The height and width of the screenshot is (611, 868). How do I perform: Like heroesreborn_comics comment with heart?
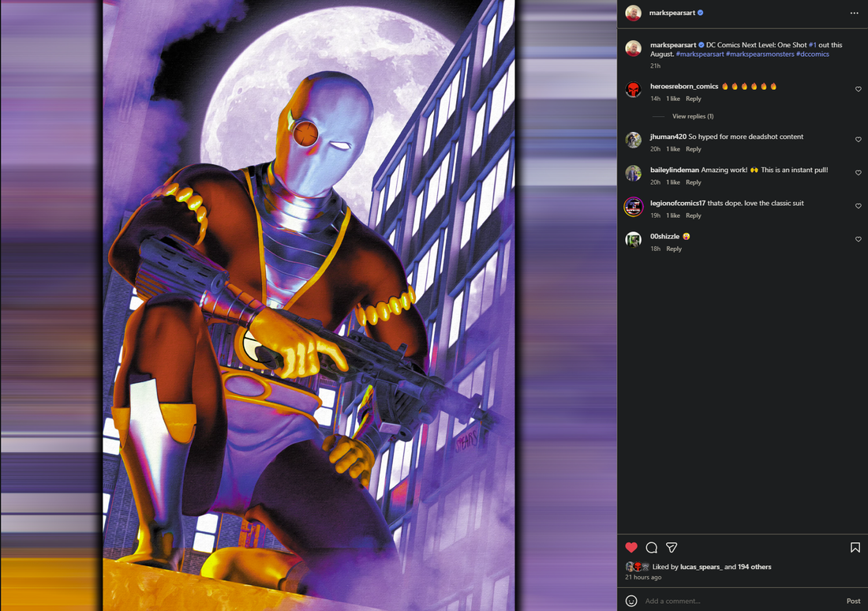pos(859,89)
